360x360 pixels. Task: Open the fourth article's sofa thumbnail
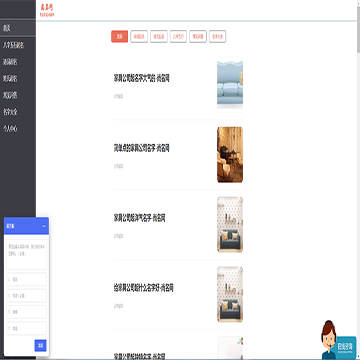[x=230, y=294]
